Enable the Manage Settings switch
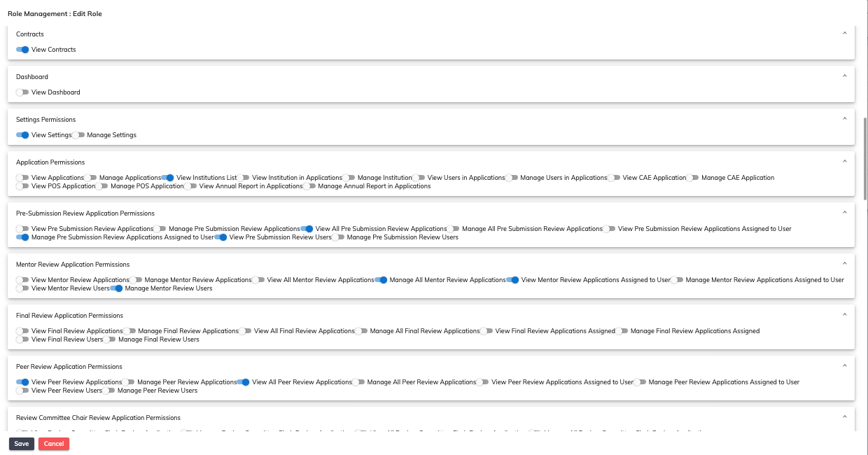Viewport: 868px width, 455px height. (x=78, y=135)
